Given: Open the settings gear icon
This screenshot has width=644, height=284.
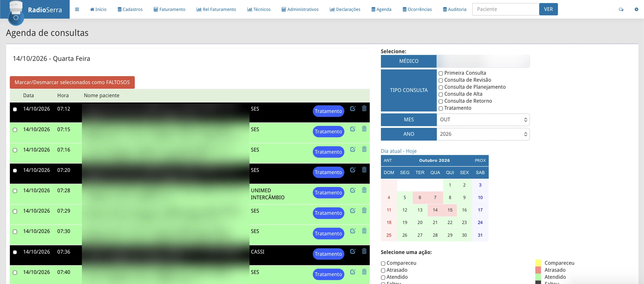Looking at the screenshot, I should coord(636,9).
